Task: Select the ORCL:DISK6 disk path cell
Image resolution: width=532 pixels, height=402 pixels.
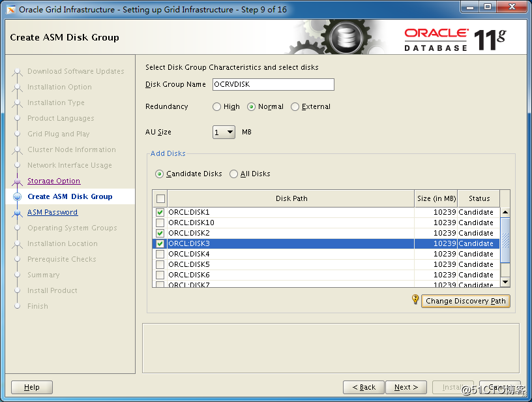Action: tap(291, 275)
